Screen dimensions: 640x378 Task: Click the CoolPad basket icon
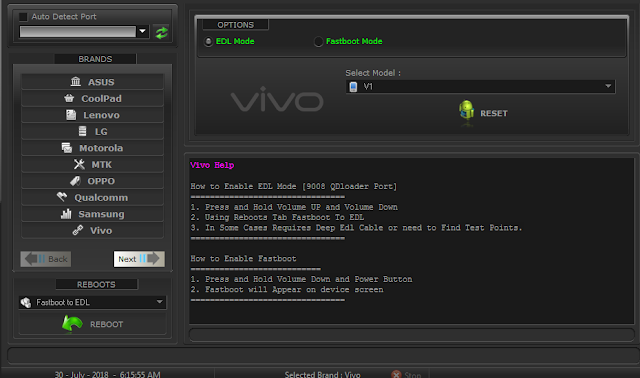[69, 98]
